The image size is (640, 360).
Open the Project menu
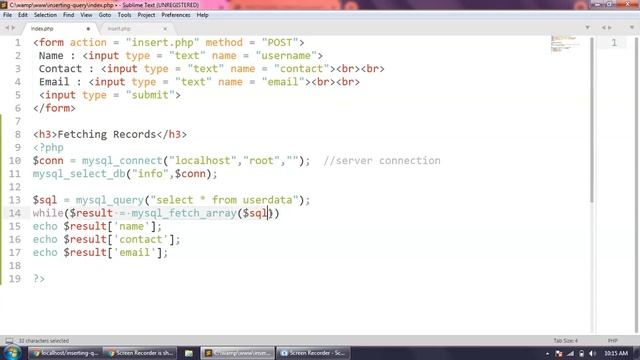click(x=146, y=15)
